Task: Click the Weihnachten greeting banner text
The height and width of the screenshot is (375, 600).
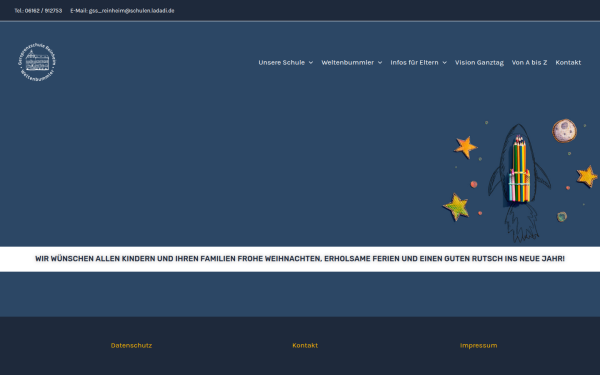Action: point(300,259)
